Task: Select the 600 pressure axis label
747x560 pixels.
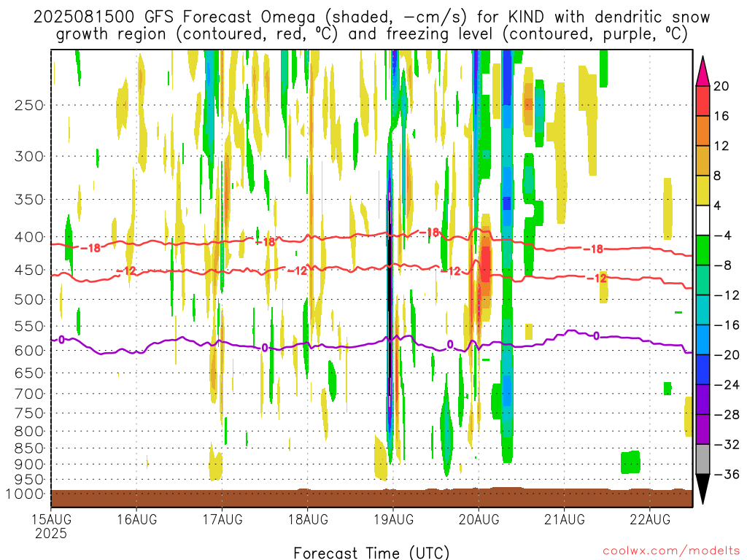Action: pos(29,351)
